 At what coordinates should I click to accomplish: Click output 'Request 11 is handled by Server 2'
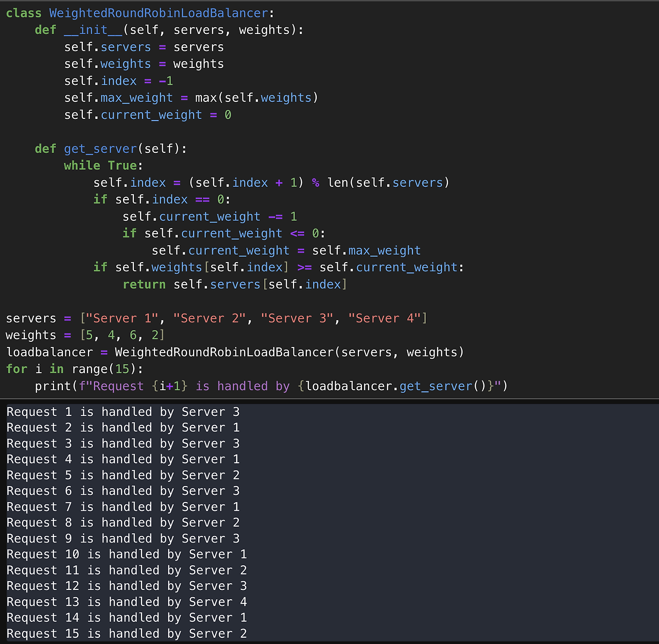click(x=127, y=570)
